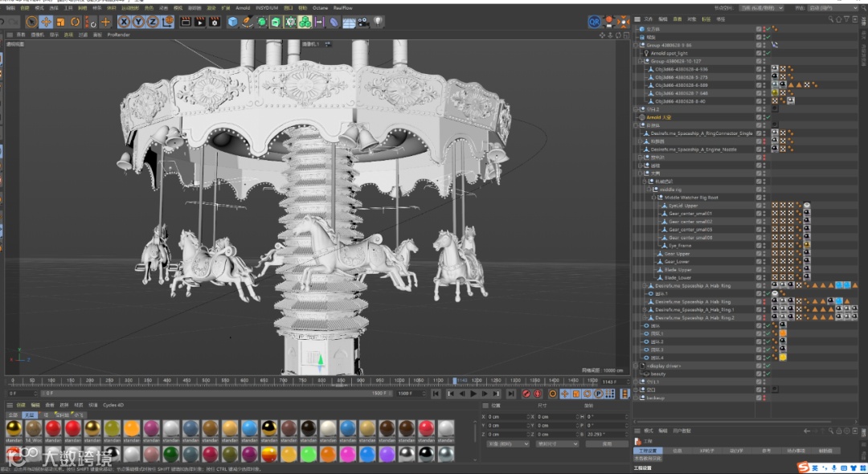This screenshot has height=474, width=868.
Task: Toggle layer checkbox for Gear_Upper object
Action: (x=759, y=254)
